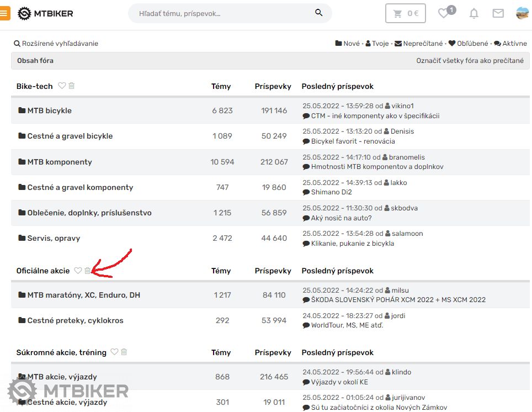532x412 pixels.
Task: Open the favorites heart in header
Action: 444,13
